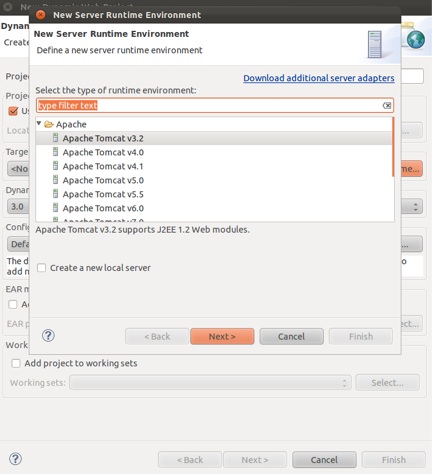This screenshot has height=474, width=433.
Task: Enable Add project to working sets
Action: point(16,363)
